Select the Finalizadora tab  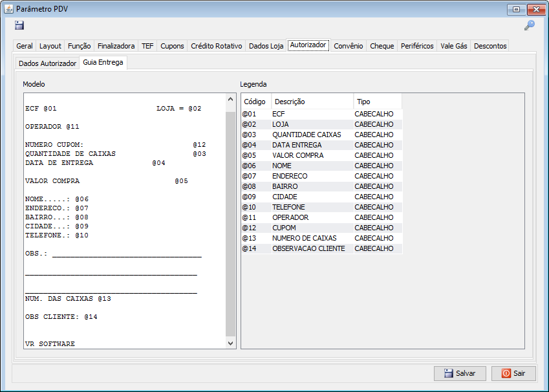click(116, 46)
